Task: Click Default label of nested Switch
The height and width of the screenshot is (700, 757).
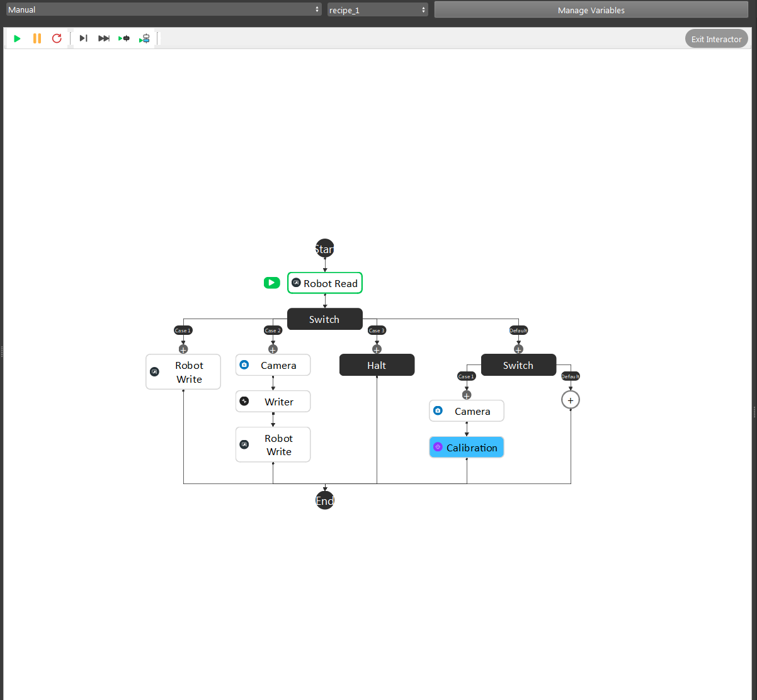Action: coord(571,376)
